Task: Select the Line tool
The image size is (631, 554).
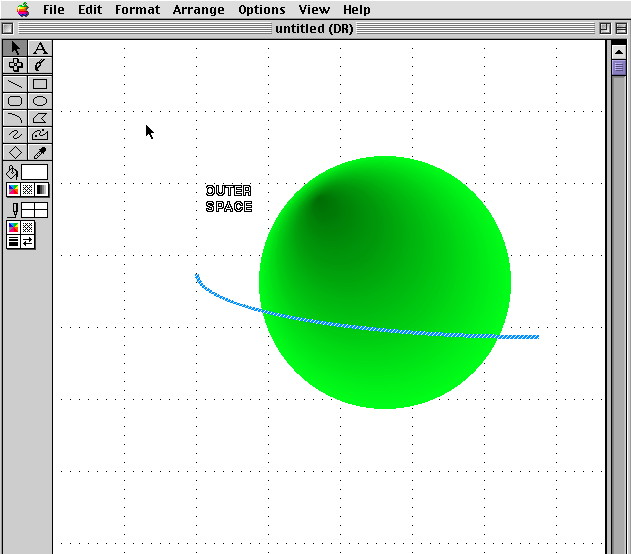Action: [15, 84]
